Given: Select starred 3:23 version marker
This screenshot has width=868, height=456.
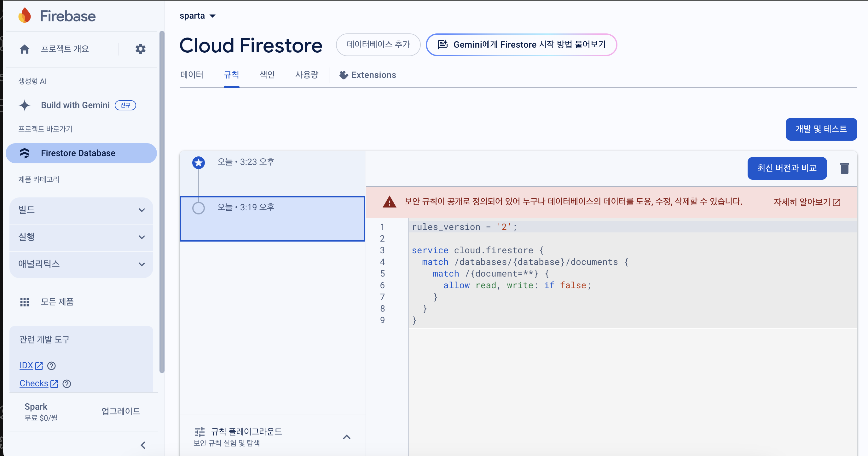Looking at the screenshot, I should coord(199,162).
